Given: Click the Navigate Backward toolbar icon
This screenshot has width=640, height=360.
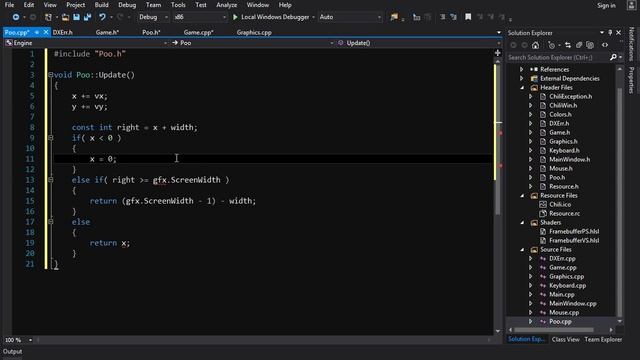Looking at the screenshot, I should (16, 17).
